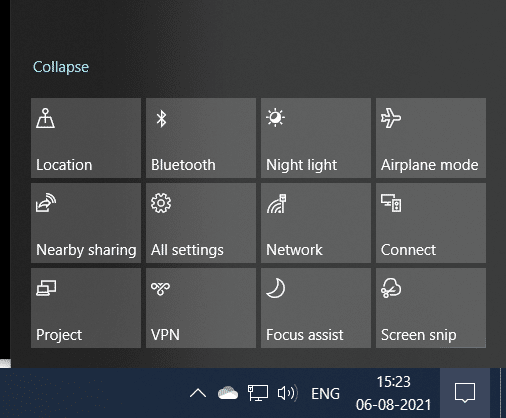Open the Network quick action
This screenshot has width=506, height=418.
316,223
